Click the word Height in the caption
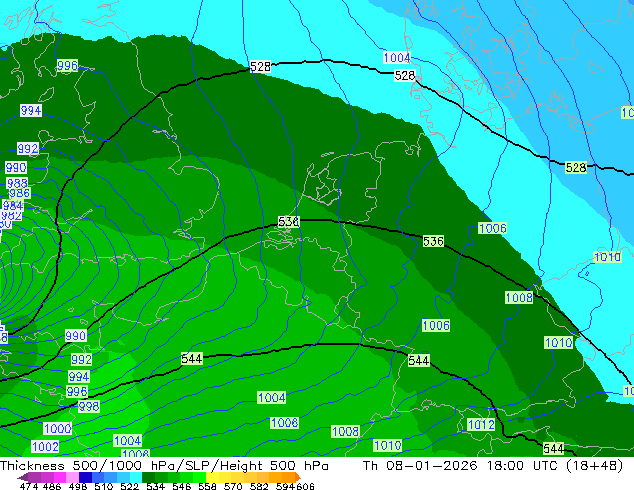 tap(240, 466)
